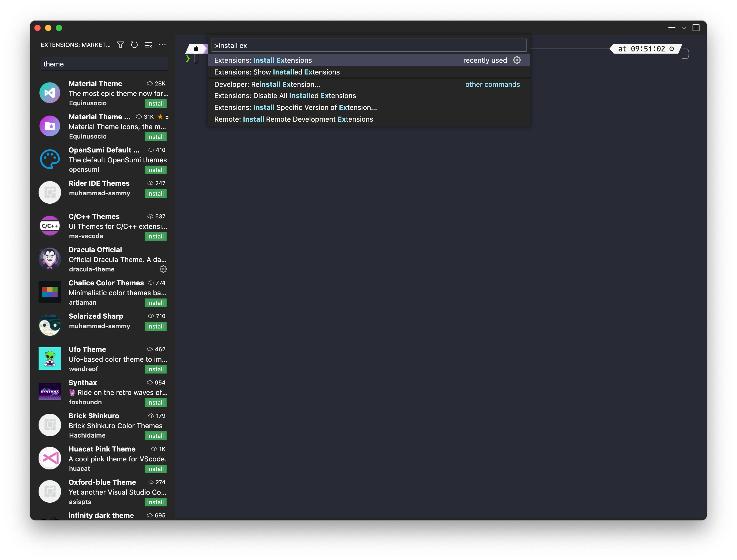Clear extensions search results icon
The width and height of the screenshot is (737, 560).
tap(148, 45)
